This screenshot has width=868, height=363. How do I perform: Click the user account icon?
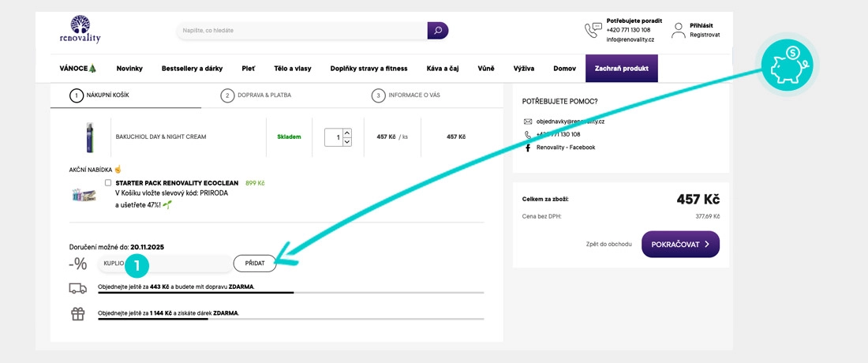(678, 30)
